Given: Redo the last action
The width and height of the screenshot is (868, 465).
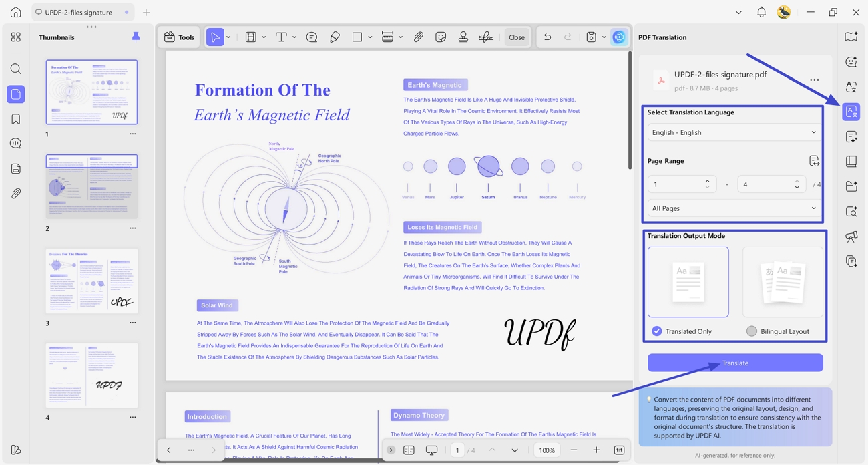Looking at the screenshot, I should (568, 37).
